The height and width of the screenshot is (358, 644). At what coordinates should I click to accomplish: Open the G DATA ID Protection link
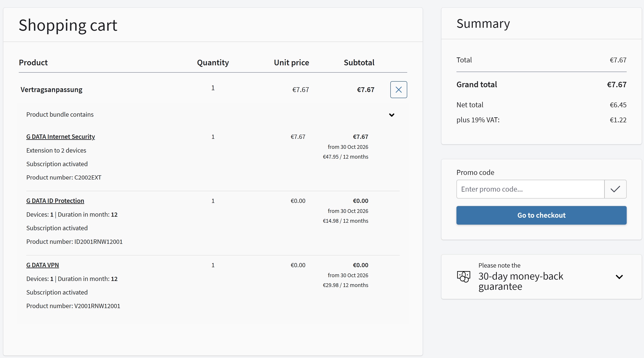click(55, 201)
